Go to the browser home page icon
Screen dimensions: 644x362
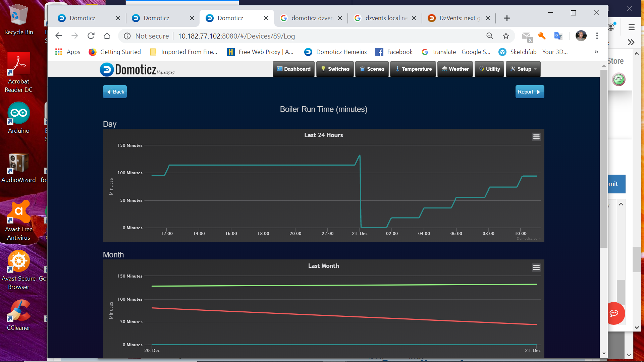point(107,36)
